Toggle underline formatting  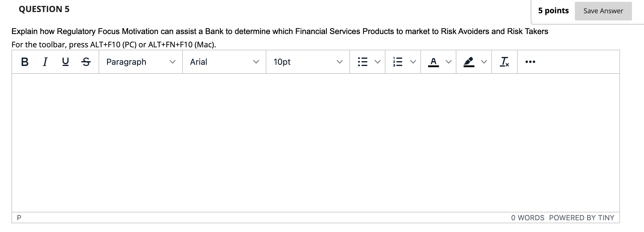click(65, 62)
